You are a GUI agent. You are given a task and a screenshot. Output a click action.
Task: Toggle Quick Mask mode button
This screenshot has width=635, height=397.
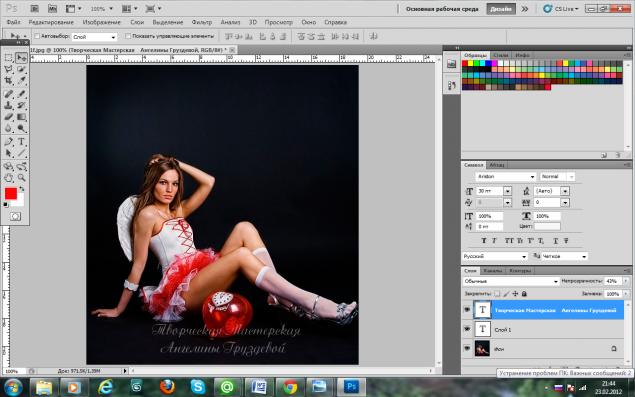pos(15,216)
